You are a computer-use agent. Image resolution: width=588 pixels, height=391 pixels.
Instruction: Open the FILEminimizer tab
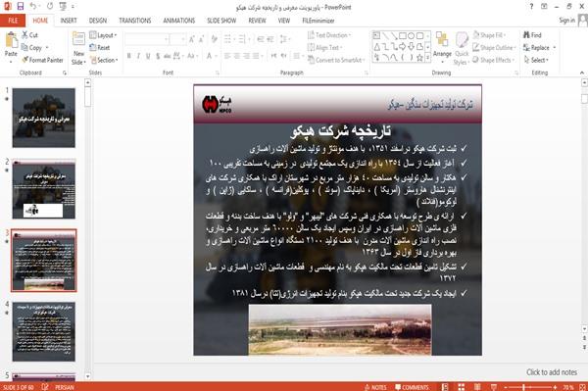tap(318, 21)
